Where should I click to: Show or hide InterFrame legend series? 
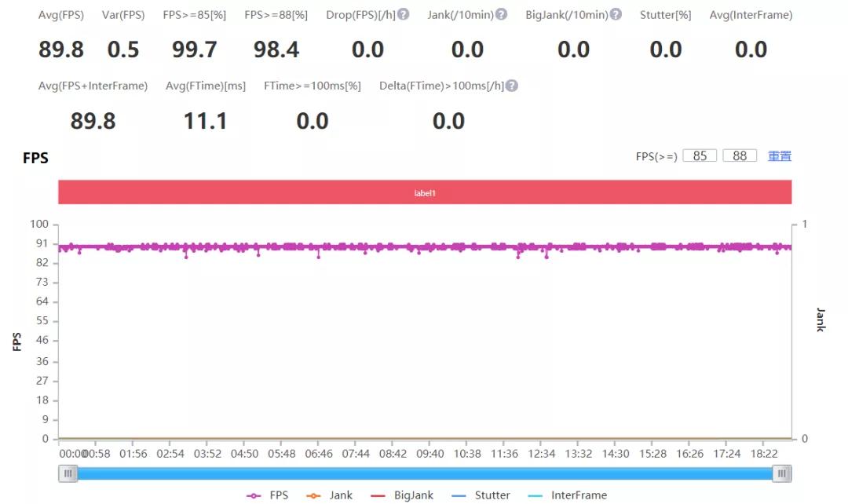tap(568, 495)
